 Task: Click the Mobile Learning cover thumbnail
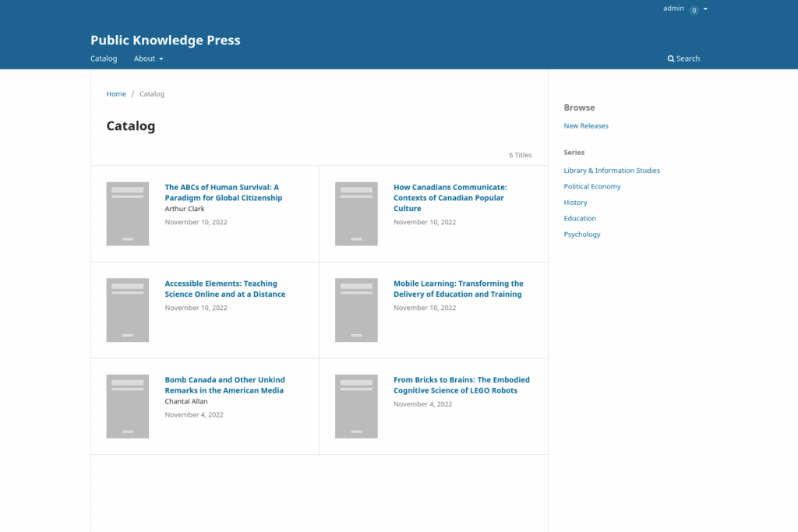point(356,310)
